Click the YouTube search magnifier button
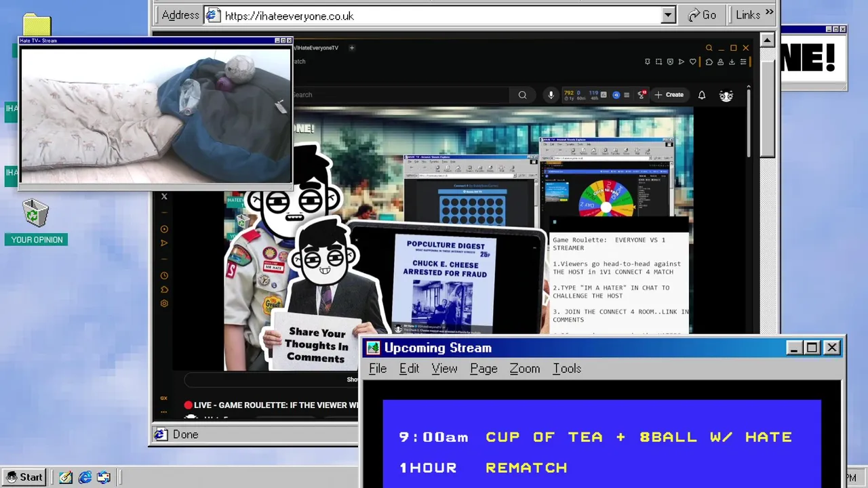The height and width of the screenshot is (488, 868). (522, 95)
